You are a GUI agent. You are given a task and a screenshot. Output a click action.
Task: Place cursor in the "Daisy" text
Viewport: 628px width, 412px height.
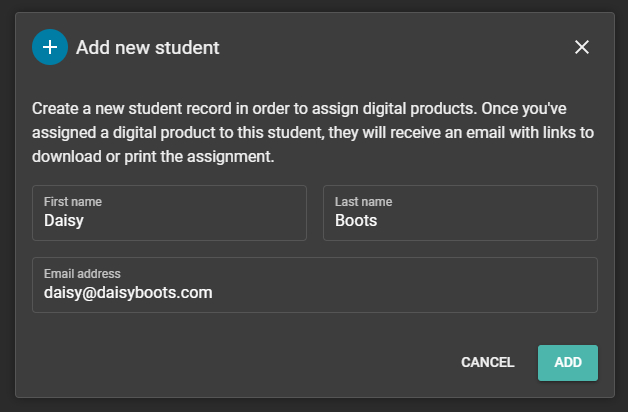coord(64,221)
